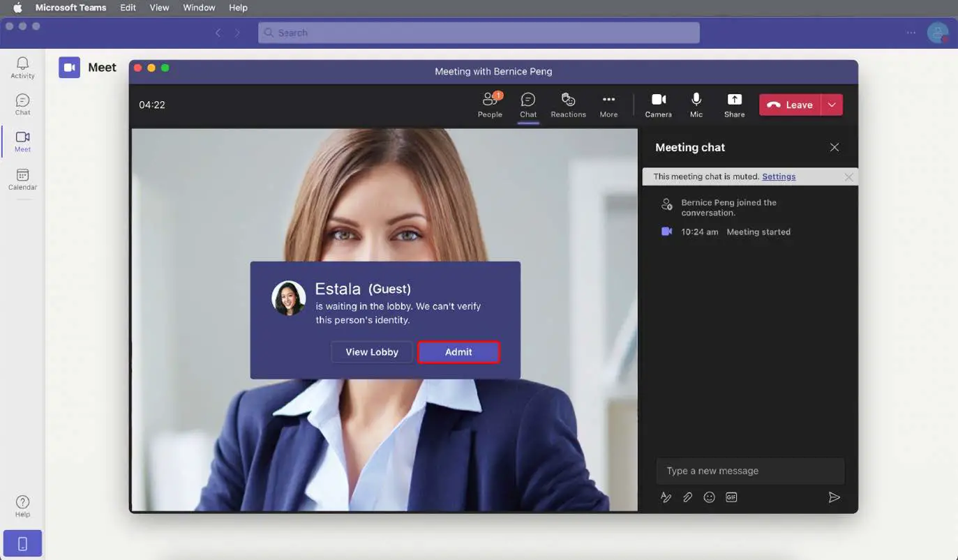The width and height of the screenshot is (958, 560).
Task: Open the user profile avatar menu
Action: pyautogui.click(x=938, y=33)
